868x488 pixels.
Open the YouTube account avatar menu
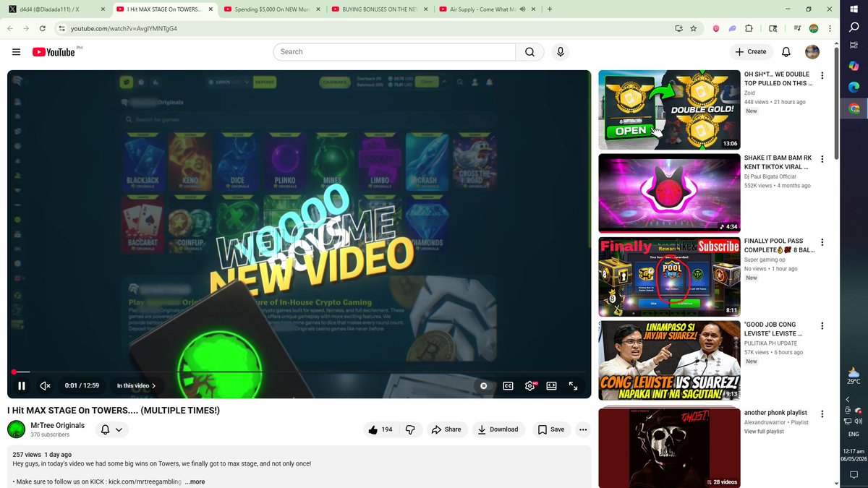(812, 52)
